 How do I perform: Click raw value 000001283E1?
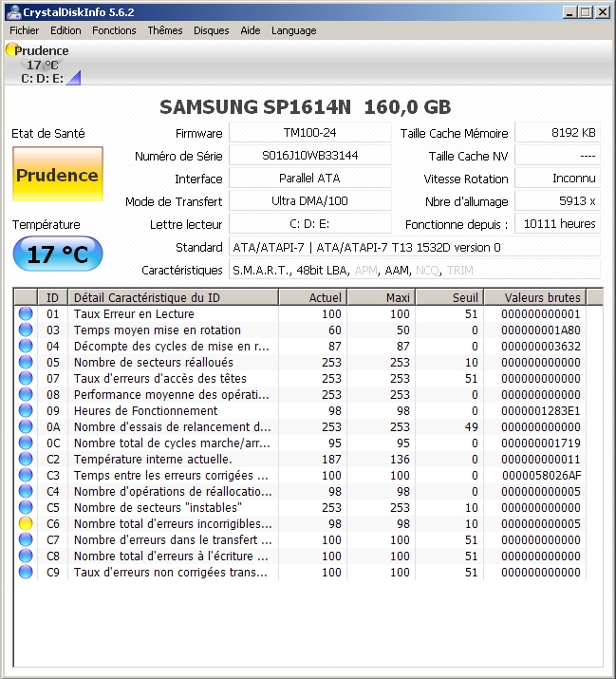(x=541, y=410)
